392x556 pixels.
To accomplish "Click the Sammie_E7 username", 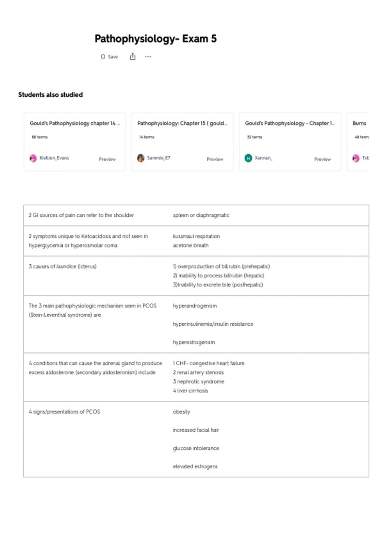I will (x=158, y=158).
